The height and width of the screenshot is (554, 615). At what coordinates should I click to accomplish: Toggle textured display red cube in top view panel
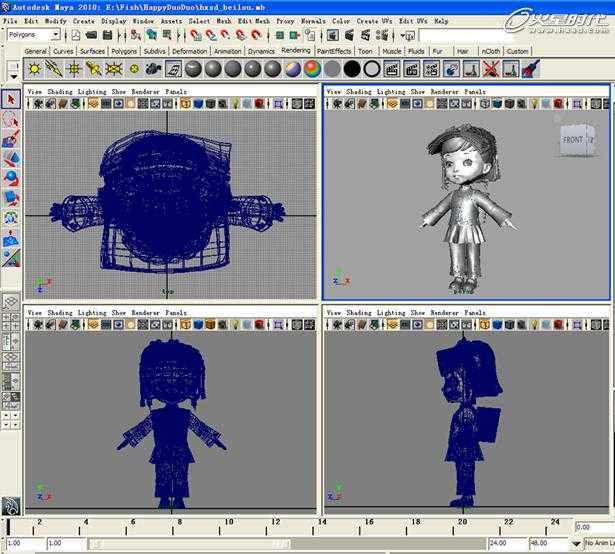[260, 104]
